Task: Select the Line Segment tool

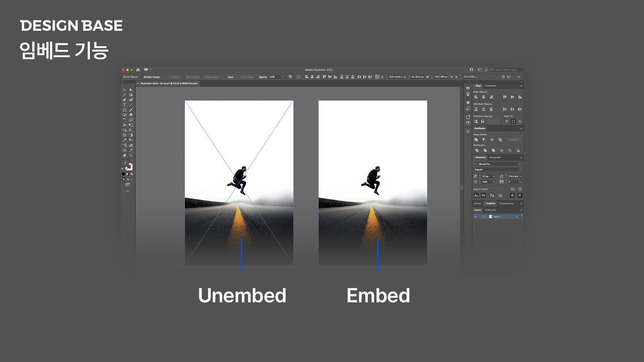Action: 131,105
